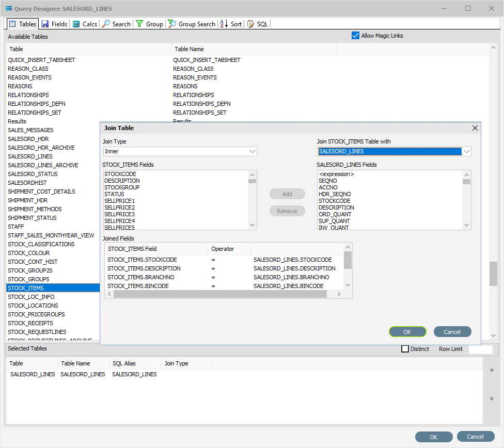Click the Operator column header
This screenshot has width=504, height=448.
229,249
